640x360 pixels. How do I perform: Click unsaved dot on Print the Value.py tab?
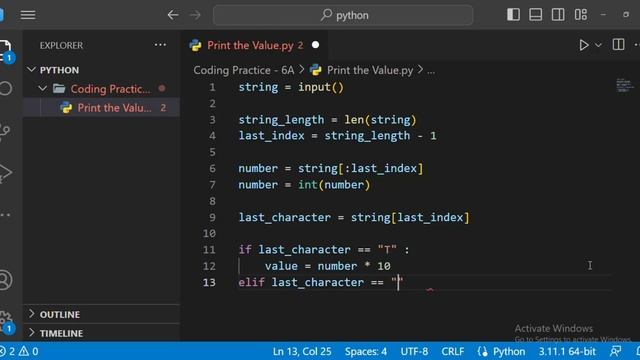[x=315, y=45]
